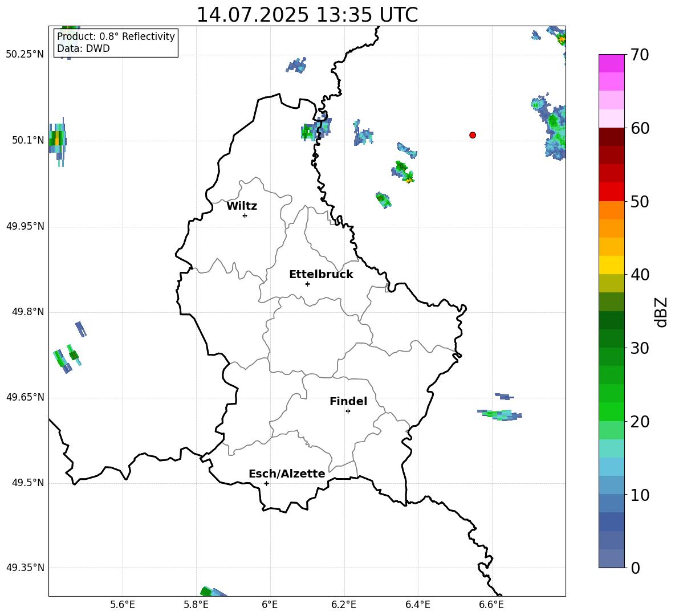Viewport: 675px width, 616px height.
Task: Click the 49.8°N latitude label
Action: pos(28,312)
